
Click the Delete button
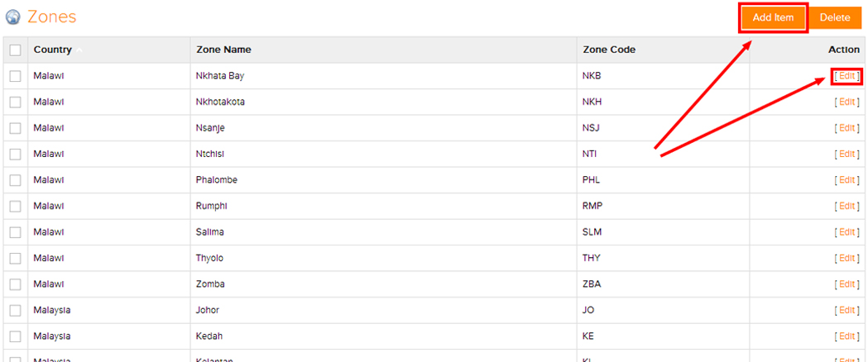tap(835, 17)
